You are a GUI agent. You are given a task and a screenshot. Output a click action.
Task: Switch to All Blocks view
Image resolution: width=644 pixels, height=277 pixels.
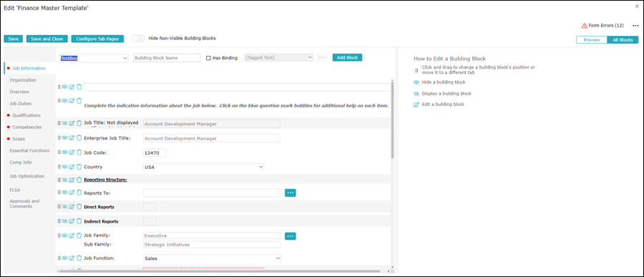pos(623,40)
